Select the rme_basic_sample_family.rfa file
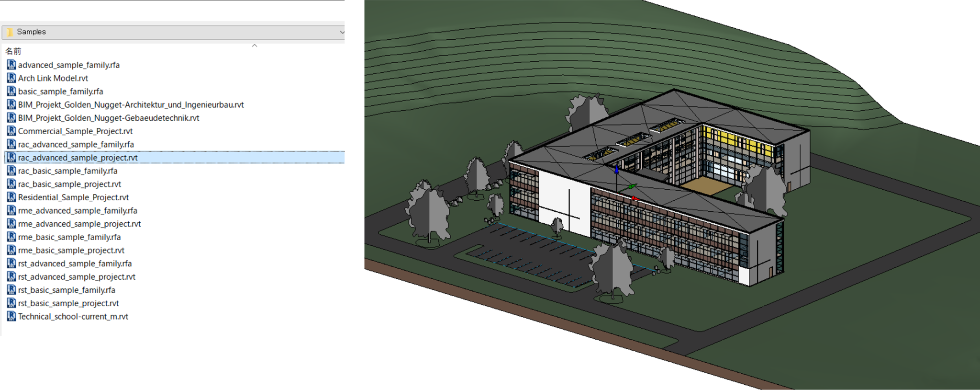 click(x=69, y=237)
